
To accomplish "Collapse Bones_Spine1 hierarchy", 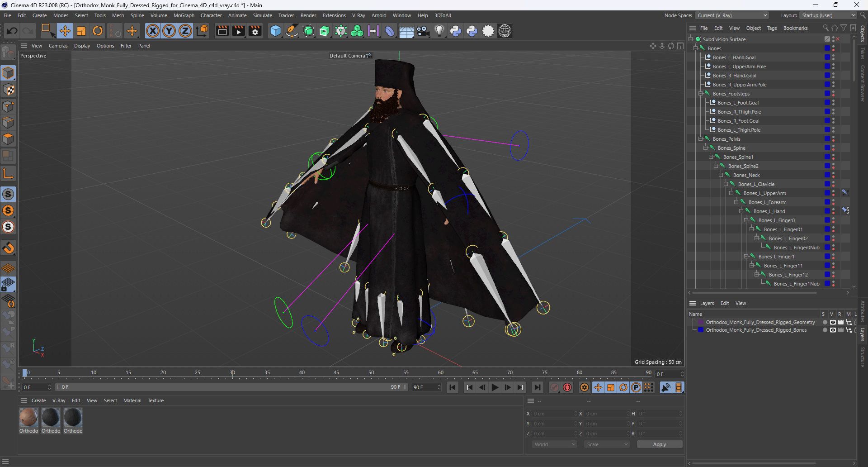I will coord(711,157).
